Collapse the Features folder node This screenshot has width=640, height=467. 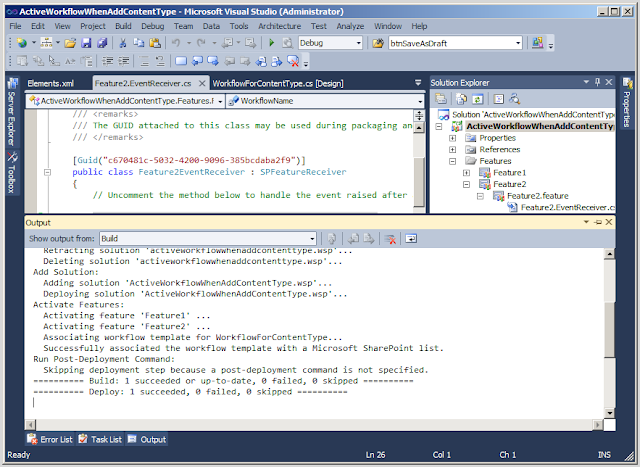(453, 161)
